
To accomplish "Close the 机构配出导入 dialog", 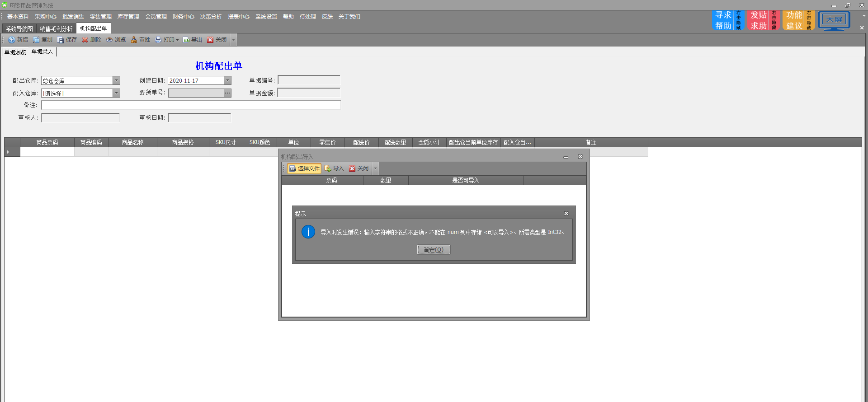I will click(580, 157).
